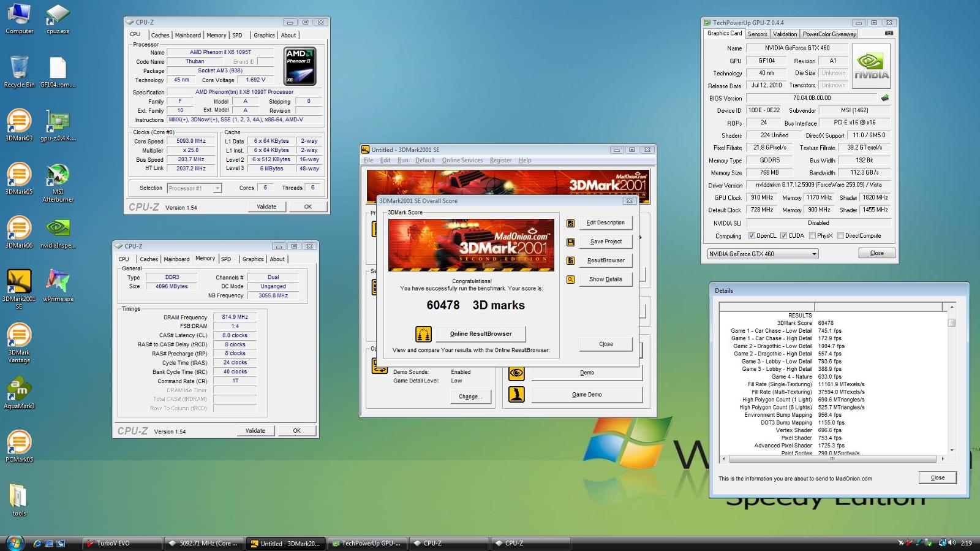Open 3DMark Vantage desktop shortcut
Screen dimensions: 980x551
(x=19, y=343)
